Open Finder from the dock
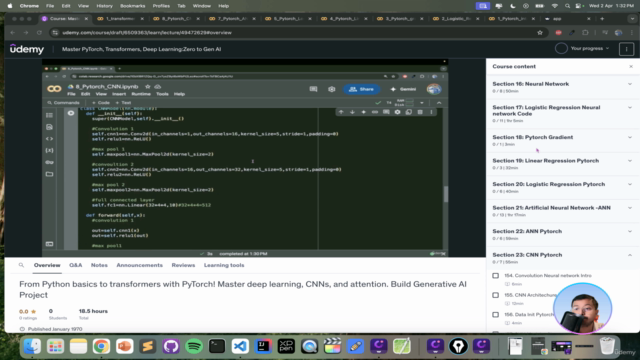This screenshot has height=360, width=640. [32, 346]
